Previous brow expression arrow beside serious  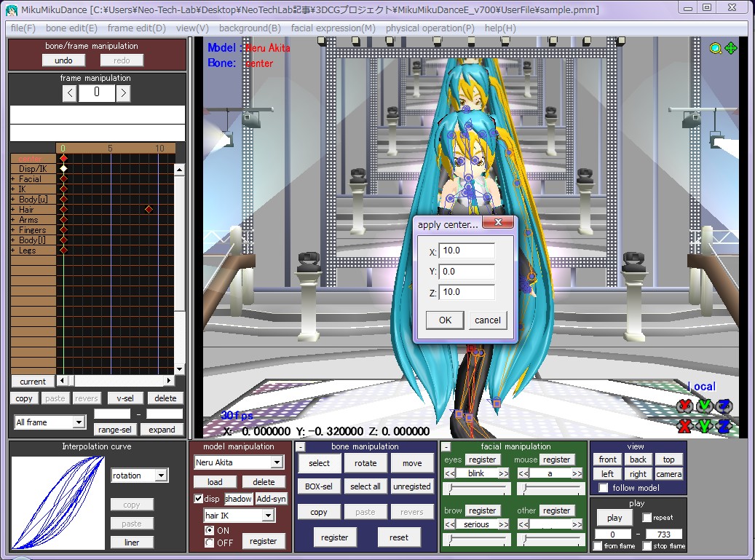450,524
